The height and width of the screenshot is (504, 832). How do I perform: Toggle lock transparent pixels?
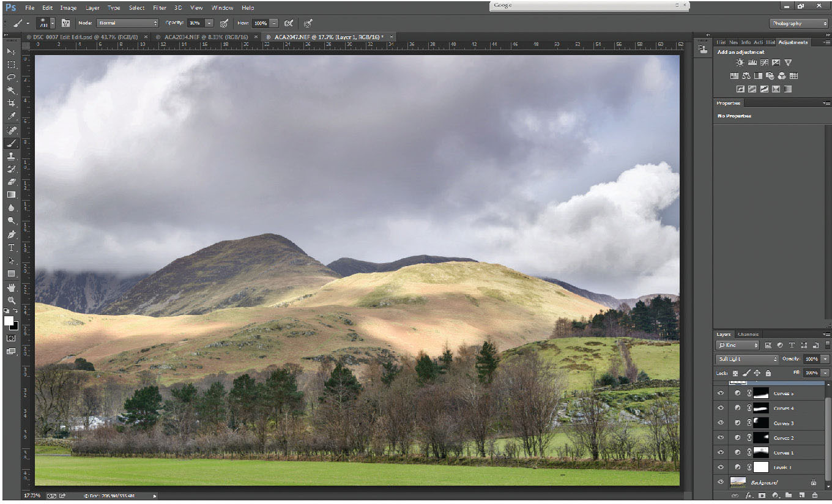coord(735,372)
